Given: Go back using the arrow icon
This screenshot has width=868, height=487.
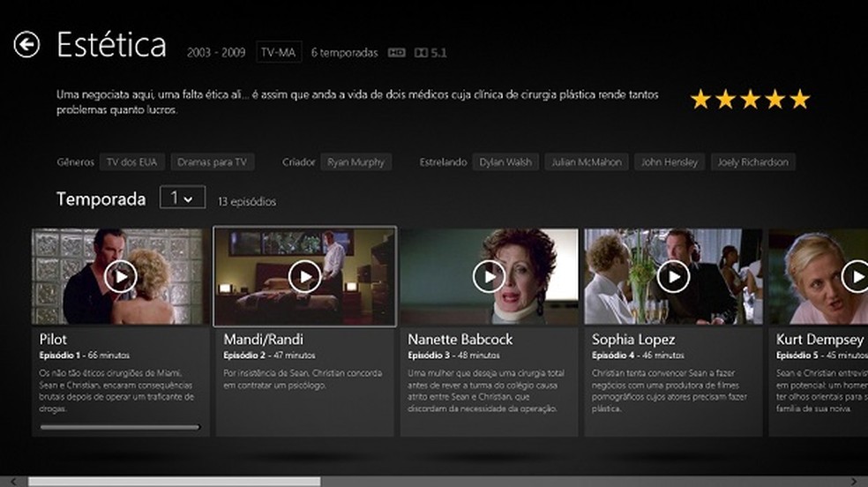Looking at the screenshot, I should tap(26, 44).
